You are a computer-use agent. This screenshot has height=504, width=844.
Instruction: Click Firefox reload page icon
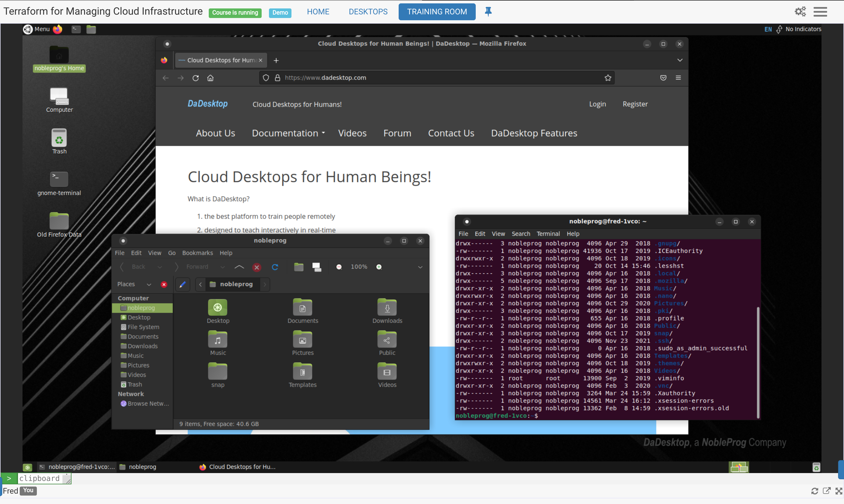pos(196,78)
